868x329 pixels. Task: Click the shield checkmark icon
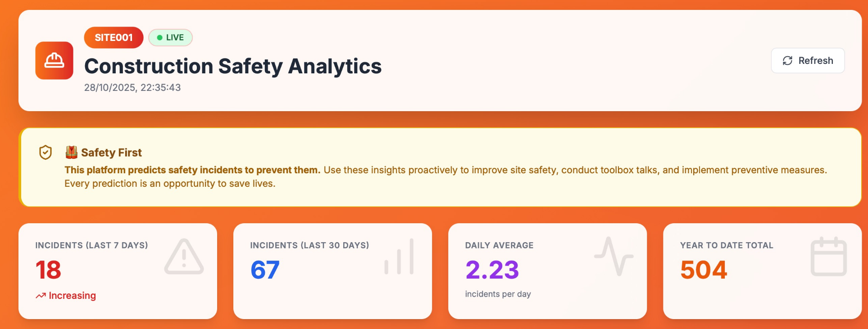(x=45, y=153)
